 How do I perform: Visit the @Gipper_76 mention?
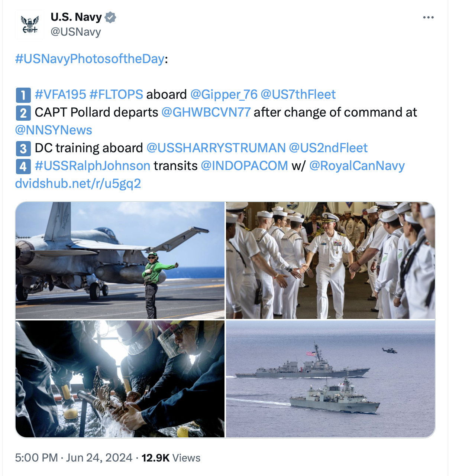(x=224, y=94)
